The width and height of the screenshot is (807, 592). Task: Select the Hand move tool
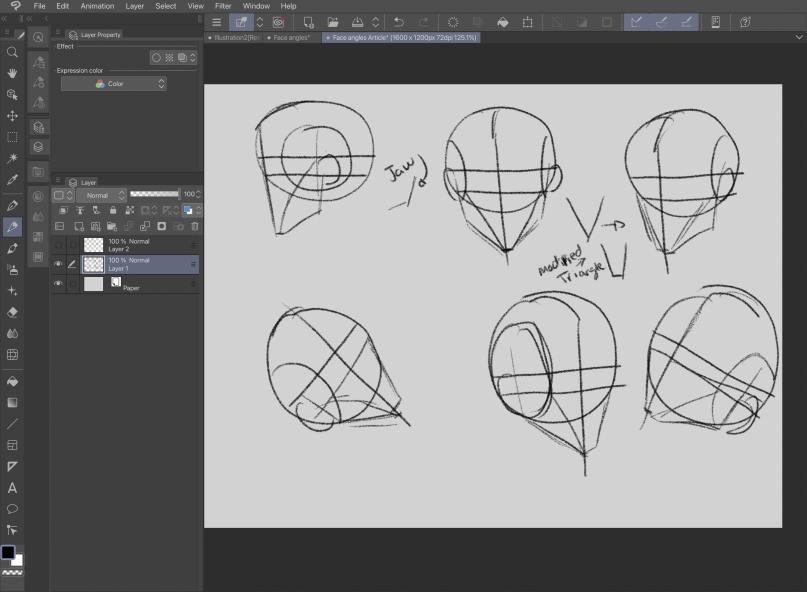tap(12, 73)
